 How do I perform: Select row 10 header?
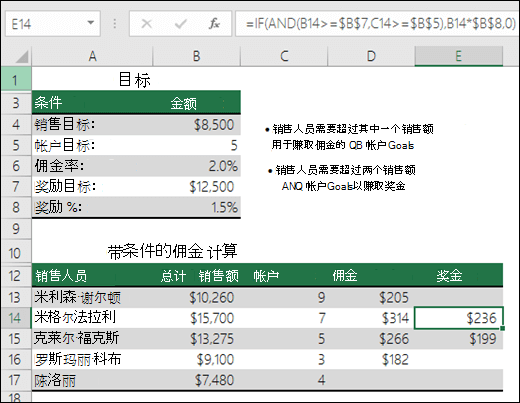pyautogui.click(x=16, y=252)
